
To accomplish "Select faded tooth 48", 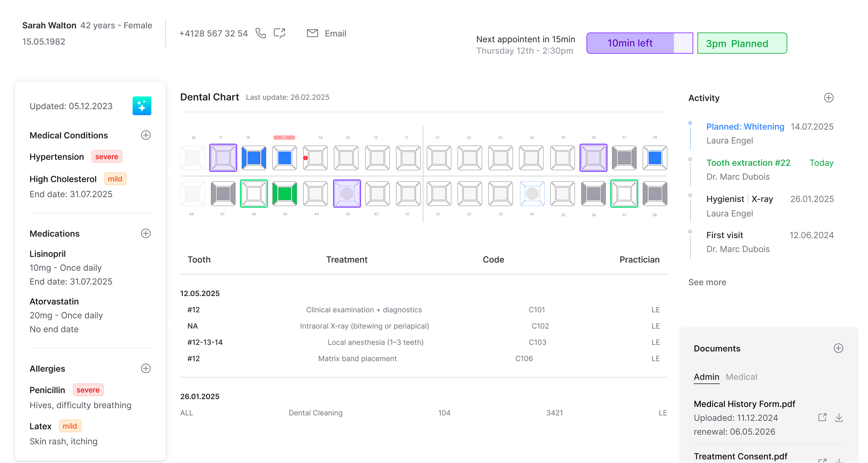I will (192, 194).
